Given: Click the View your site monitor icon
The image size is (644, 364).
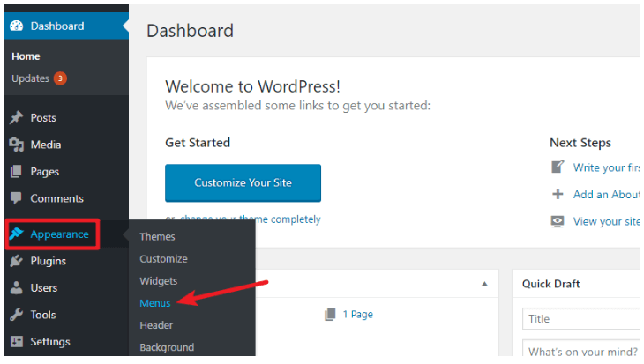Looking at the screenshot, I should pos(558,221).
